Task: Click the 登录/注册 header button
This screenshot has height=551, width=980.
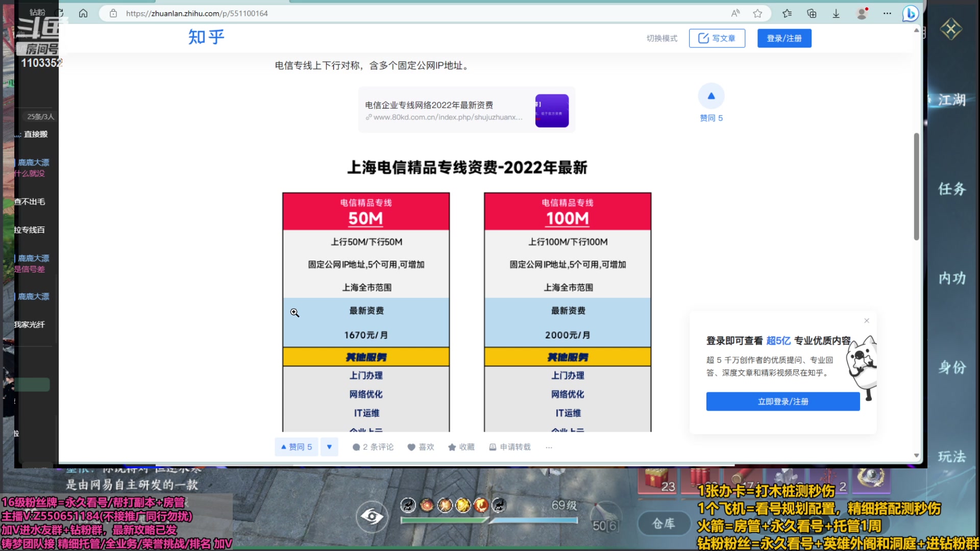Action: click(784, 38)
